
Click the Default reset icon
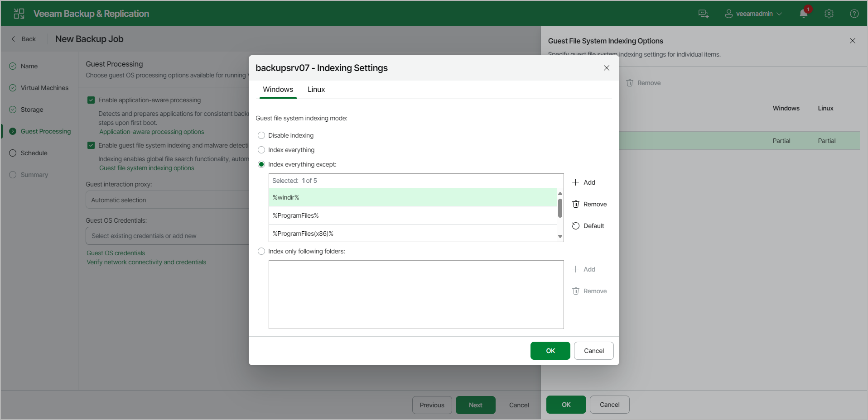576,226
